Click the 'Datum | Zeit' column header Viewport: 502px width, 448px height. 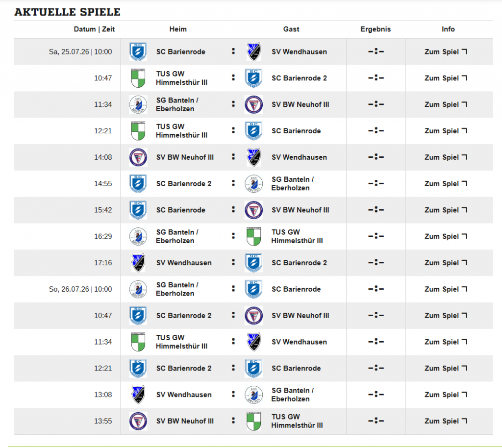pos(94,29)
